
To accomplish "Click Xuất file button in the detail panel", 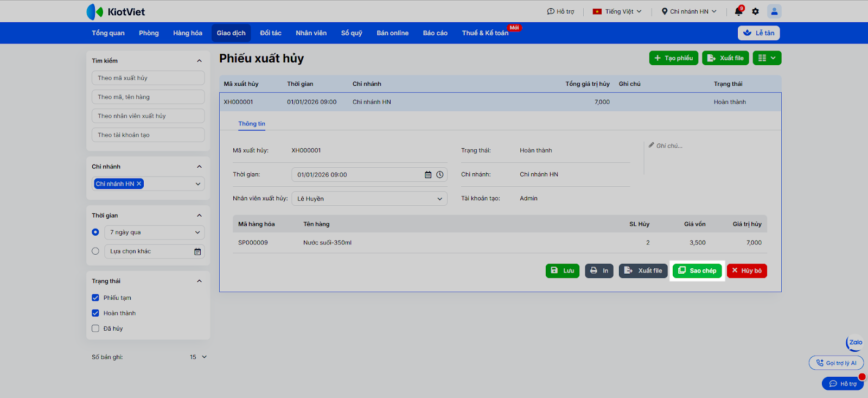I will coord(643,271).
